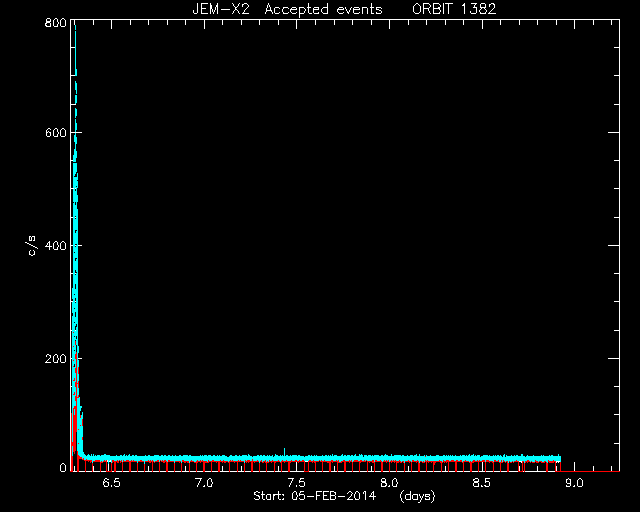Click the 8.0 x-axis tick label
The image size is (640, 512).
(x=389, y=483)
